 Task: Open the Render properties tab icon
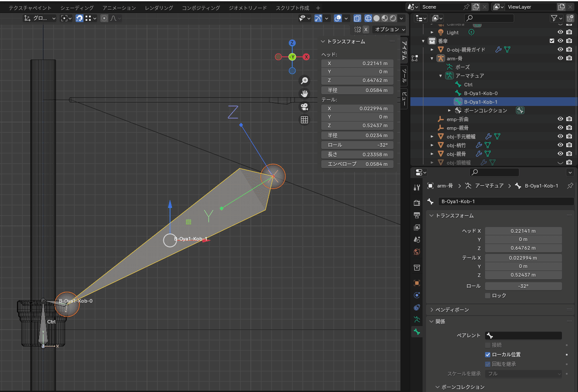tap(417, 202)
